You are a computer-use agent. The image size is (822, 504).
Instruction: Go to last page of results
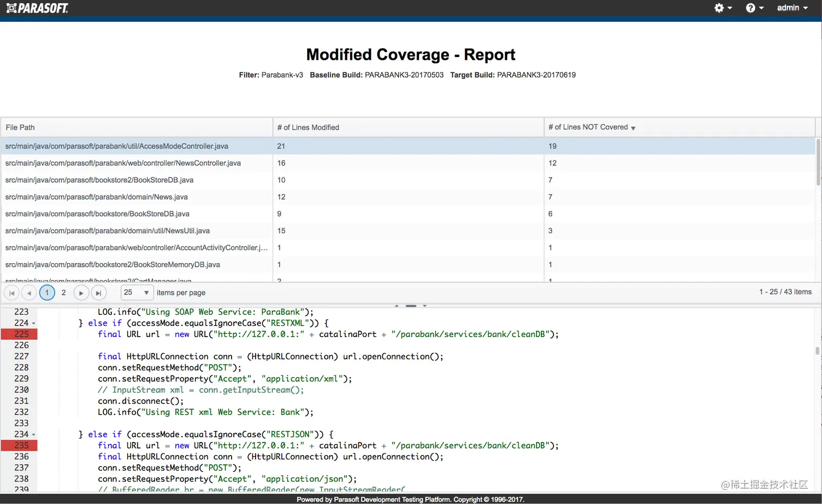pyautogui.click(x=98, y=293)
